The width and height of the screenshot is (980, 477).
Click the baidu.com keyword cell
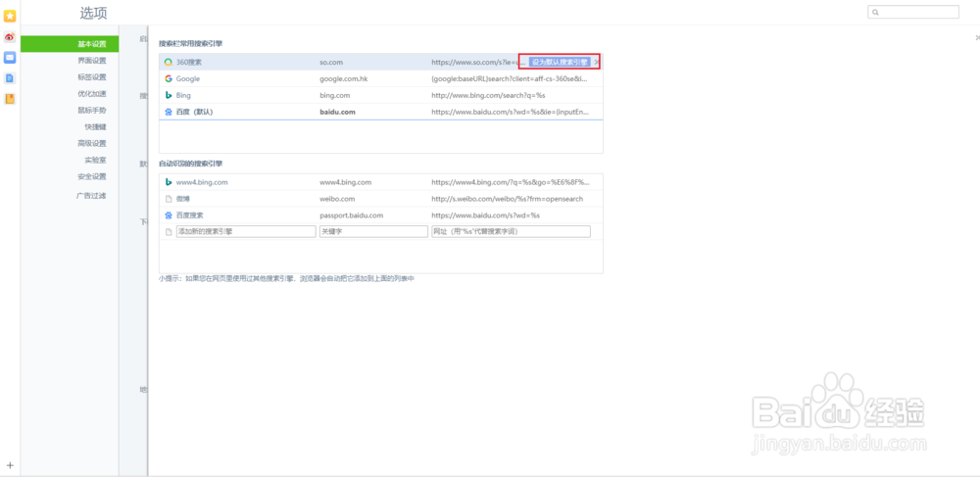[x=337, y=112]
